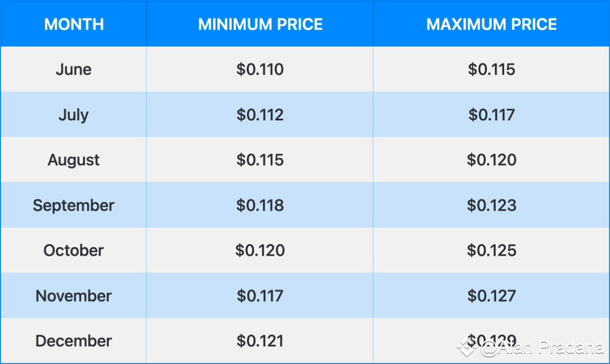Click September minimum price $0.118
The image size is (610, 364).
[x=260, y=206]
